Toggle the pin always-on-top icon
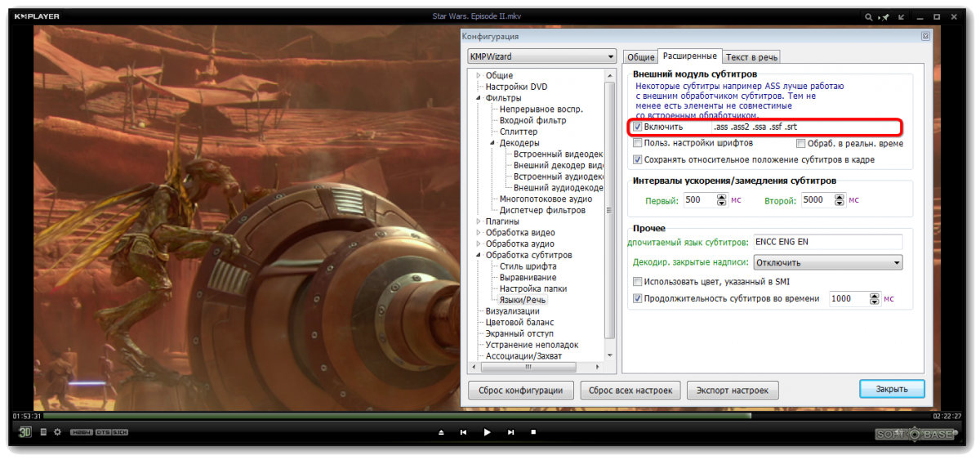The width and height of the screenshot is (980, 460). (885, 16)
